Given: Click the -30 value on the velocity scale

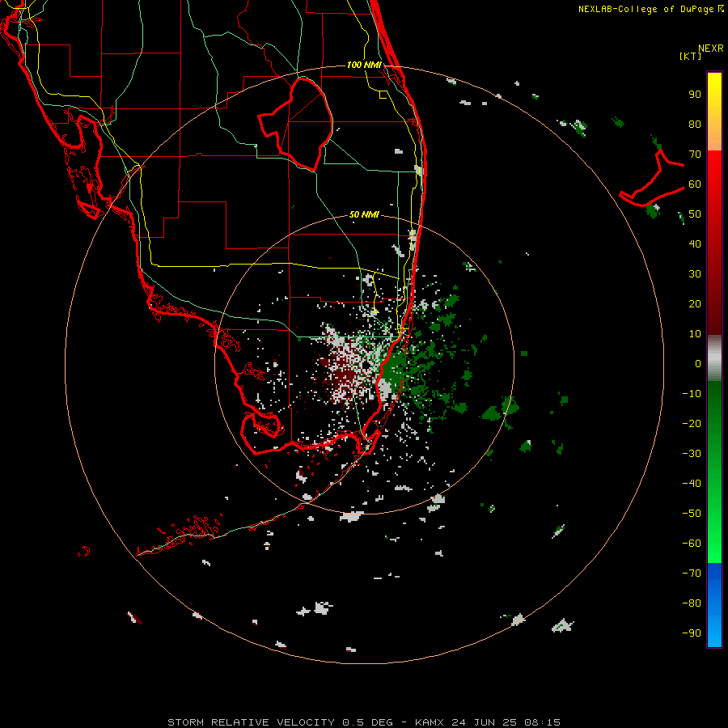Looking at the screenshot, I should click(x=692, y=454).
